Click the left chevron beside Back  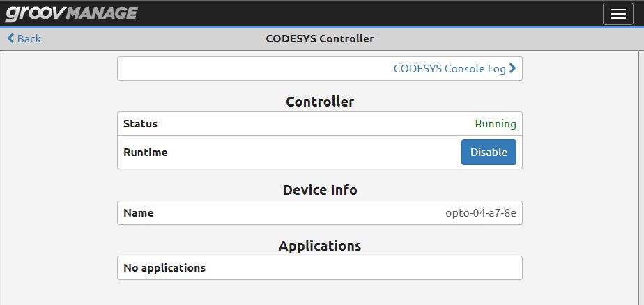pos(10,38)
